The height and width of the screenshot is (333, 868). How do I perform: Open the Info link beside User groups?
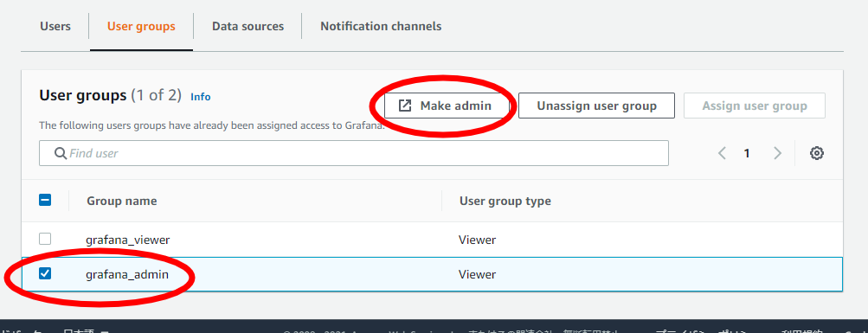coord(201,97)
